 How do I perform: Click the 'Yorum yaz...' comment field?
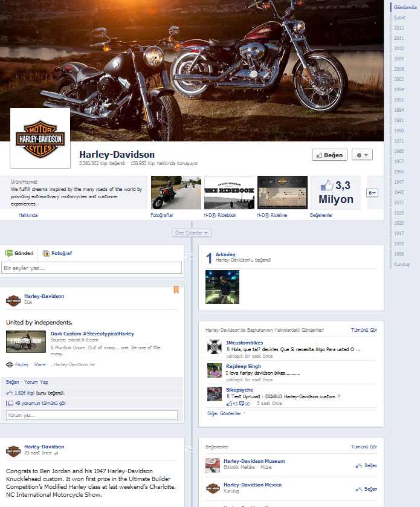pyautogui.click(x=92, y=415)
